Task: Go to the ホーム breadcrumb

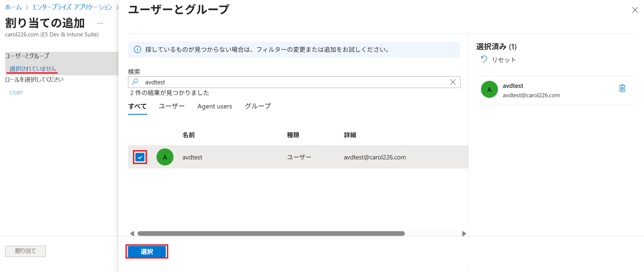Action: [13, 7]
